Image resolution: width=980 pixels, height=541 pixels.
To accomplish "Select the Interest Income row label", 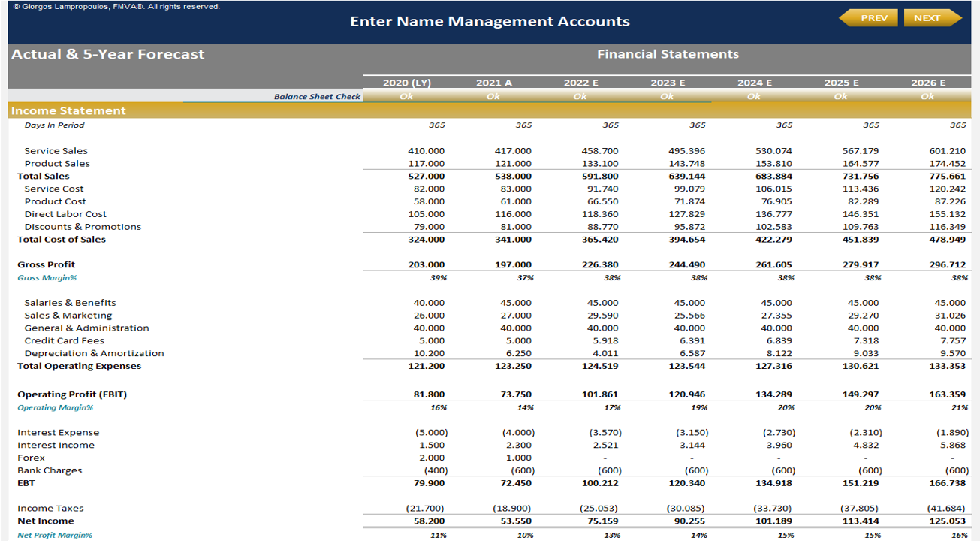I will 56,446.
